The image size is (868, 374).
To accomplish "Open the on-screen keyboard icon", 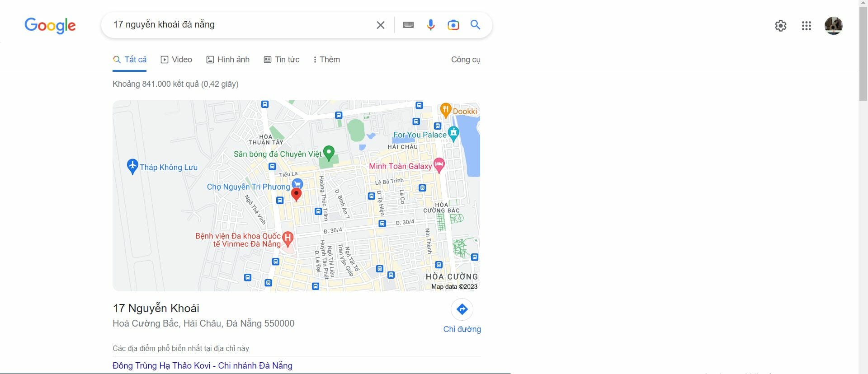I will [x=408, y=25].
